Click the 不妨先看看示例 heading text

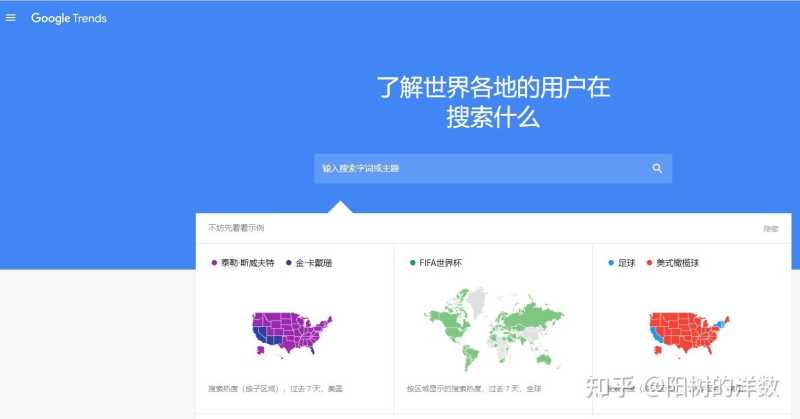coord(236,228)
